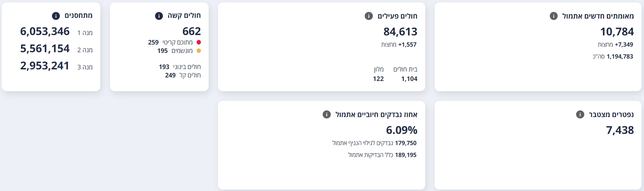Click info icon next to מתחסנים

pyautogui.click(x=56, y=16)
